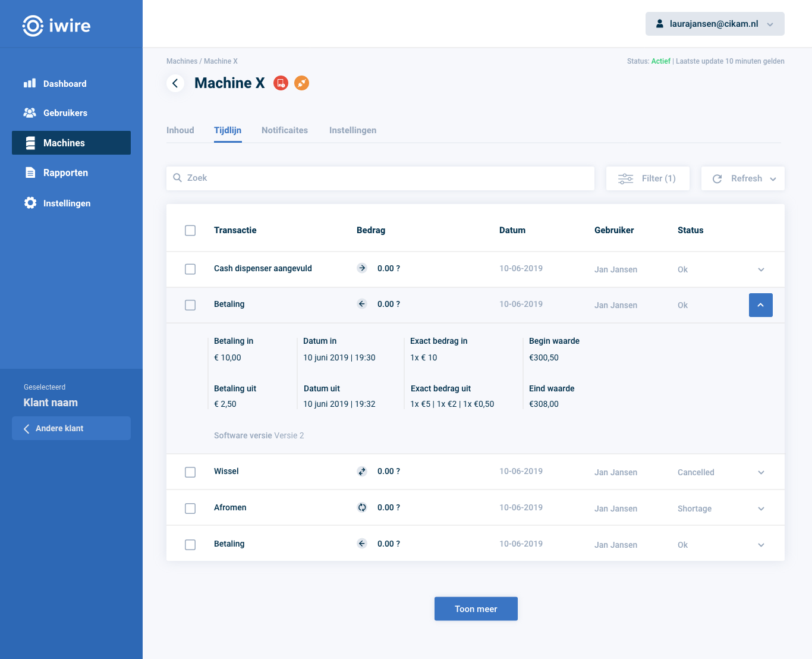Screen dimensions: 812x659
Task: Click the user avatar icon beside laurajansen@cikam.nl
Action: pyautogui.click(x=660, y=24)
